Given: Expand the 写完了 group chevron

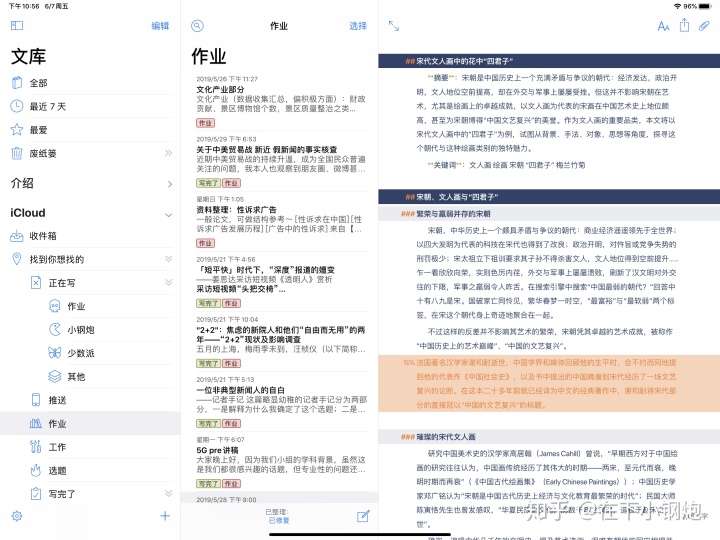Looking at the screenshot, I should tap(168, 494).
